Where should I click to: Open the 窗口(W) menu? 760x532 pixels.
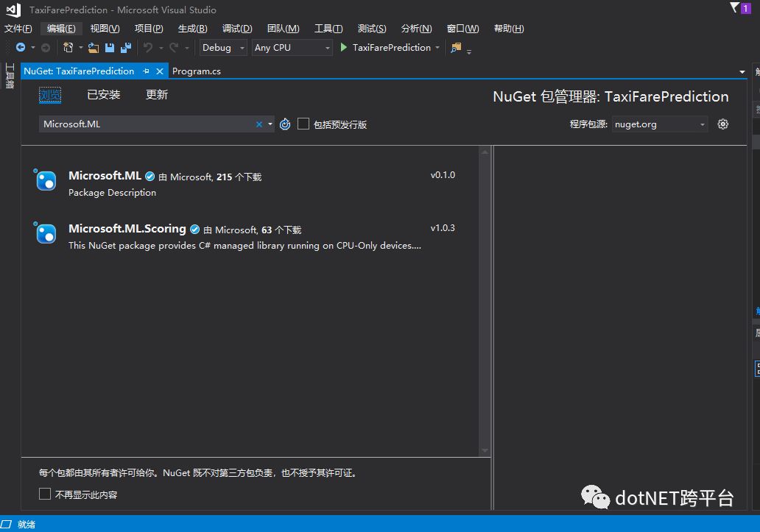coord(462,29)
